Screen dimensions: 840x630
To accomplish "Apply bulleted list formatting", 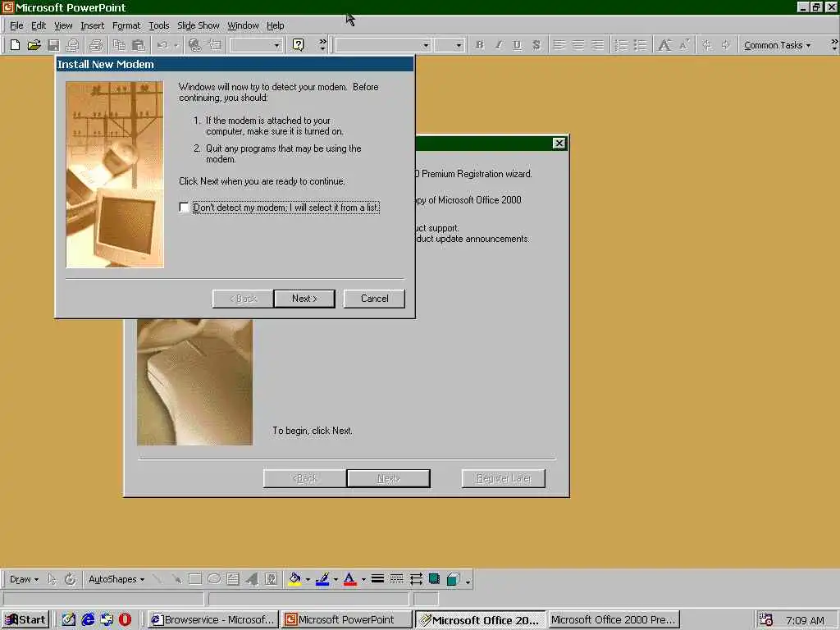I will 640,45.
